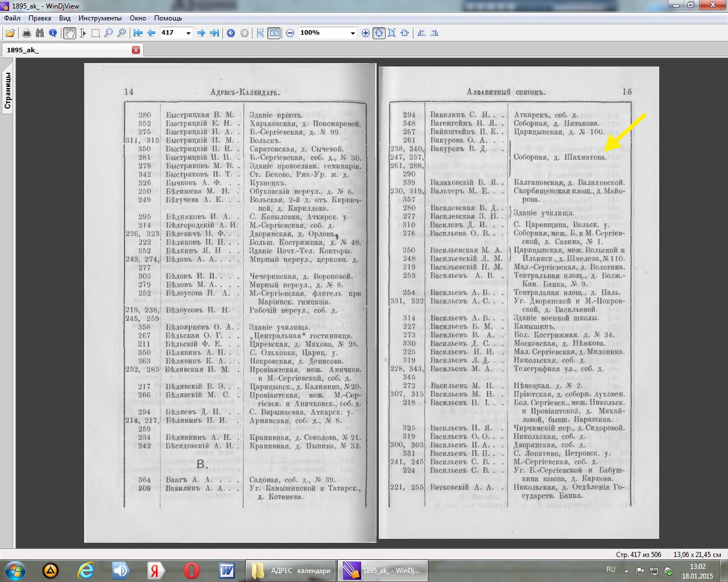Open the Инструменты menu
This screenshot has height=582, width=728.
[100, 18]
